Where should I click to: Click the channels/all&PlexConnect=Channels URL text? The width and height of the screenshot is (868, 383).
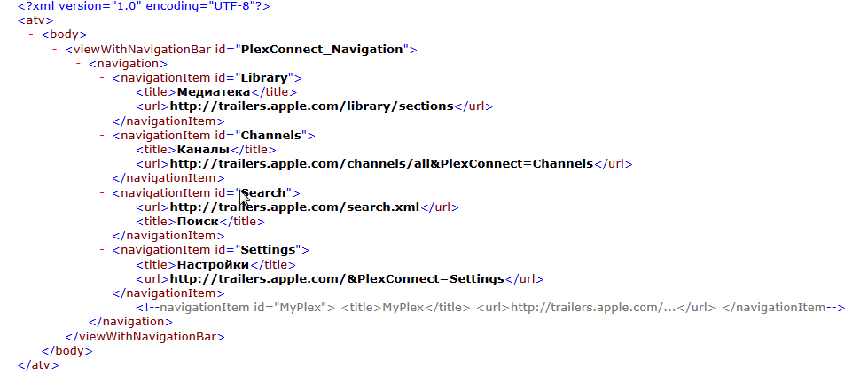pos(381,164)
